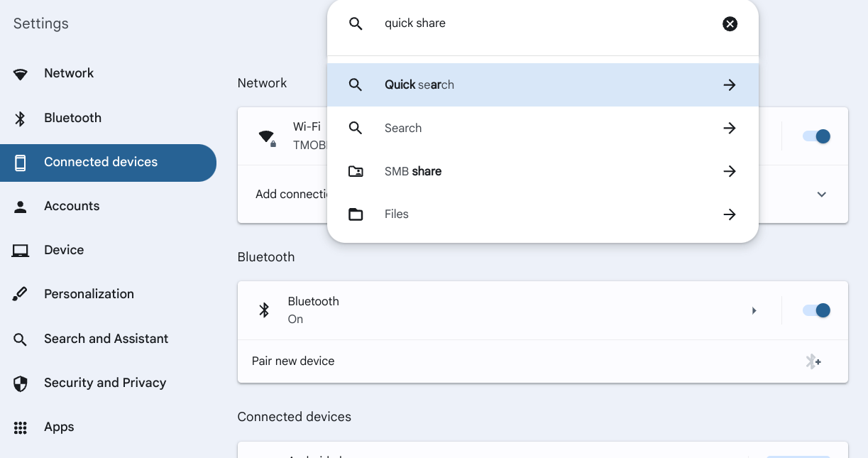Click the Security and Privacy shield icon
The image size is (868, 458).
(21, 383)
